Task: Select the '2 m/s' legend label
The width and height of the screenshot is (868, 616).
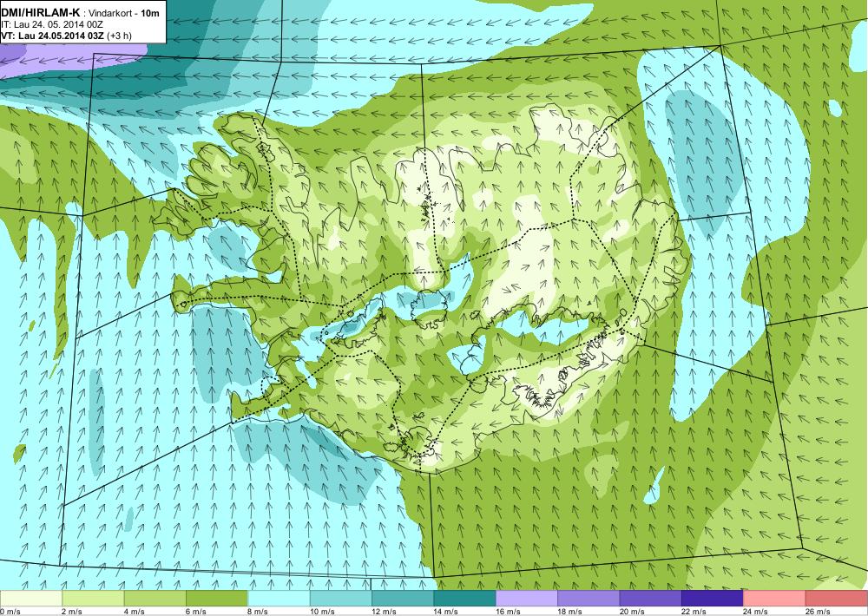Action: (73, 612)
